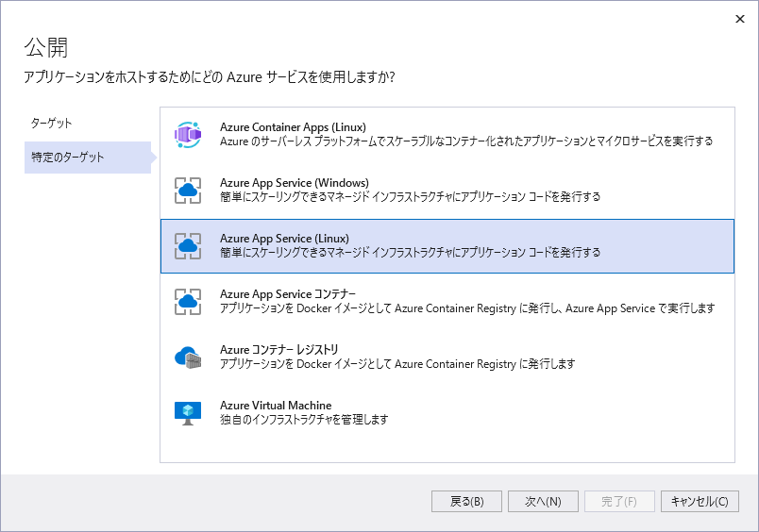The width and height of the screenshot is (759, 532).
Task: Click the Azure App Service (Linux) icon
Action: (x=188, y=246)
